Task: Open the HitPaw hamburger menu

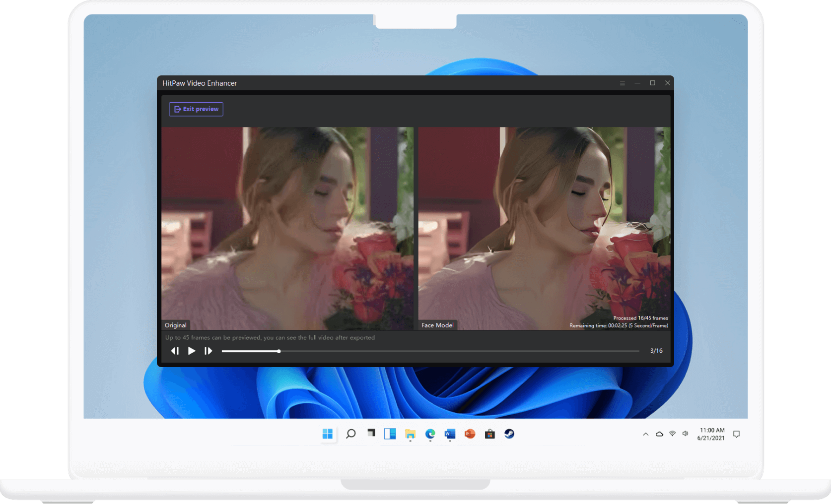Action: coord(622,83)
